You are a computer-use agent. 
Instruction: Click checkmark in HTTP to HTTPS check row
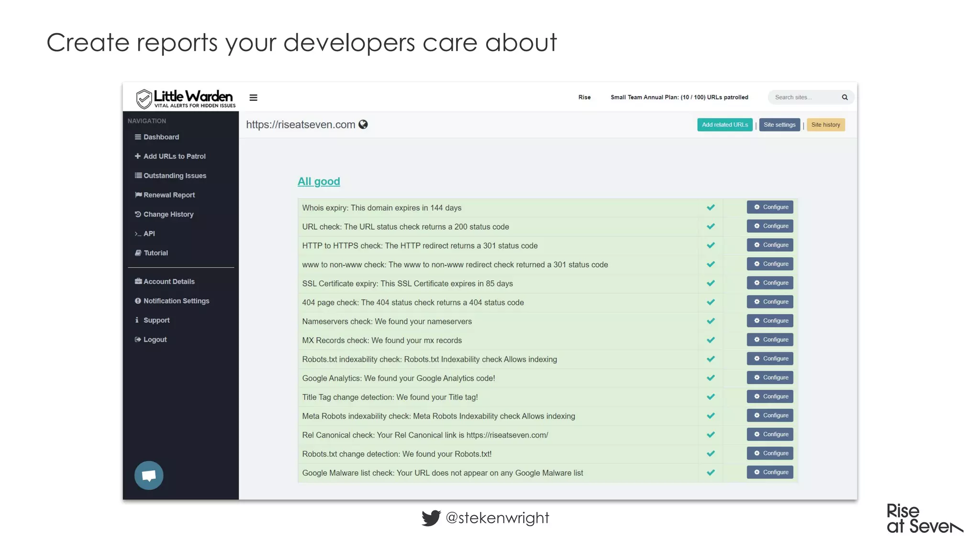711,245
